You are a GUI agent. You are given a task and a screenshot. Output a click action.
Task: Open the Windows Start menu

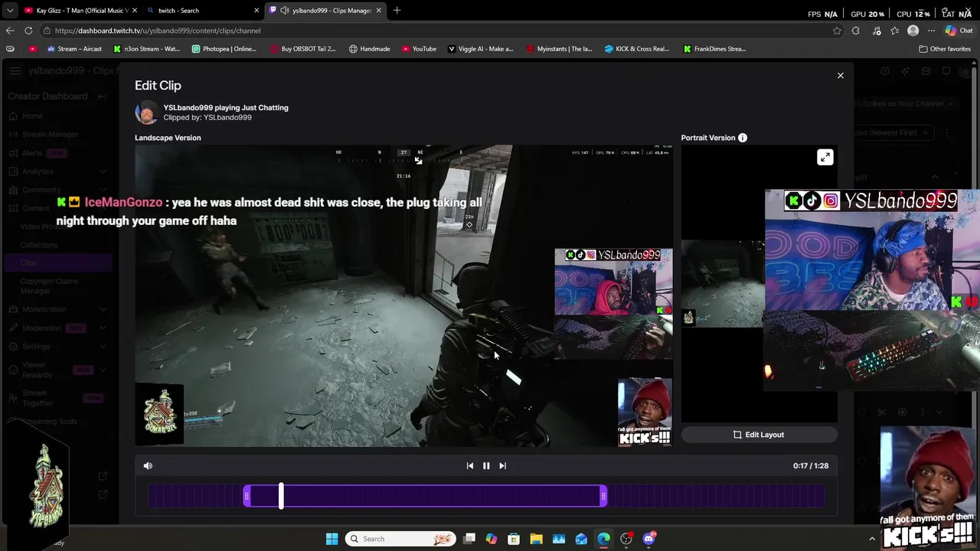tap(332, 539)
